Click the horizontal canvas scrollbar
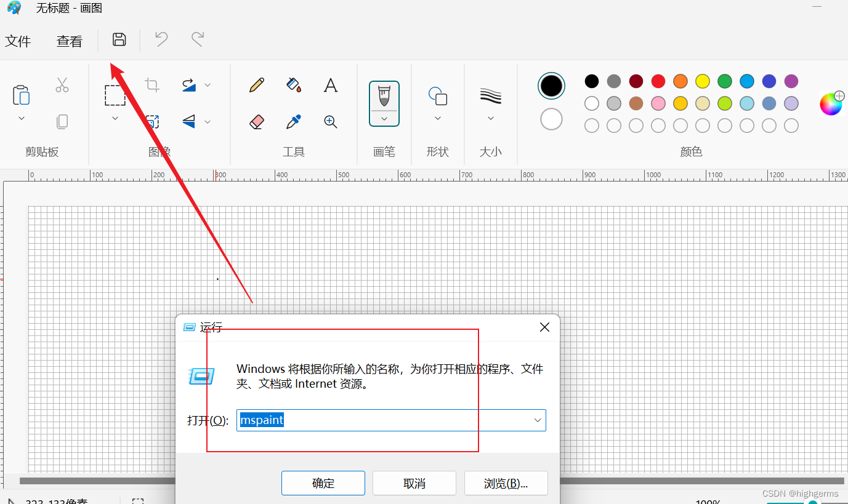 [431, 481]
